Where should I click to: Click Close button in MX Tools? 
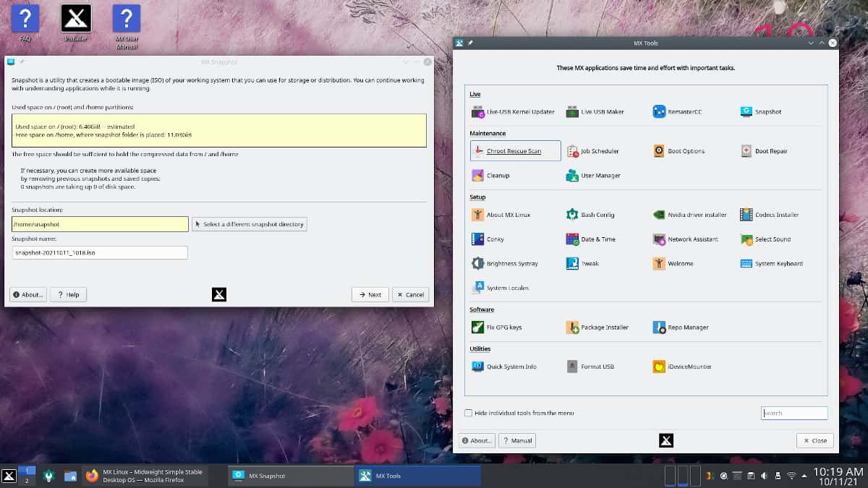[x=815, y=440]
